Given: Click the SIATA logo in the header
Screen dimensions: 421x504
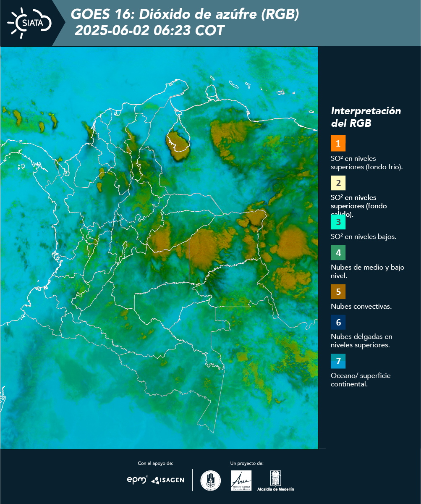Looking at the screenshot, I should (29, 22).
